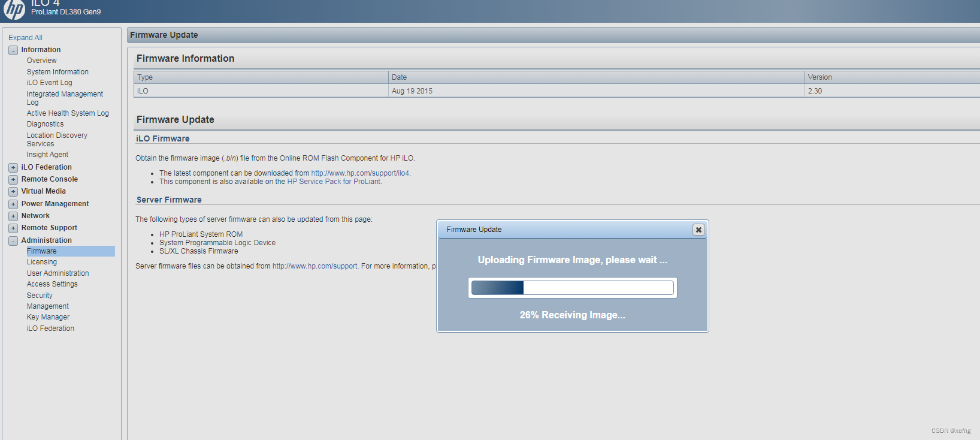Open the Licensing page
Viewport: 980px width, 440px height.
[x=41, y=262]
